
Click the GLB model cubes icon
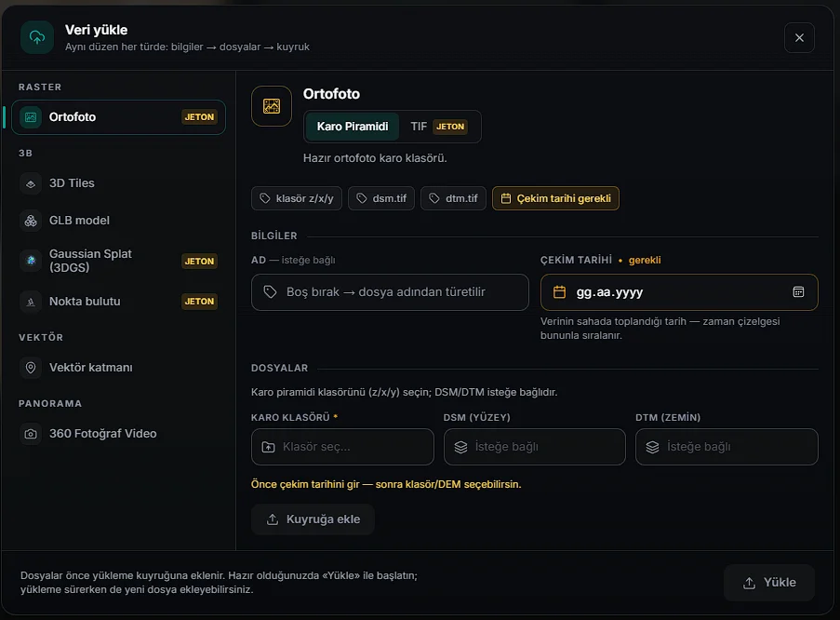coord(31,221)
